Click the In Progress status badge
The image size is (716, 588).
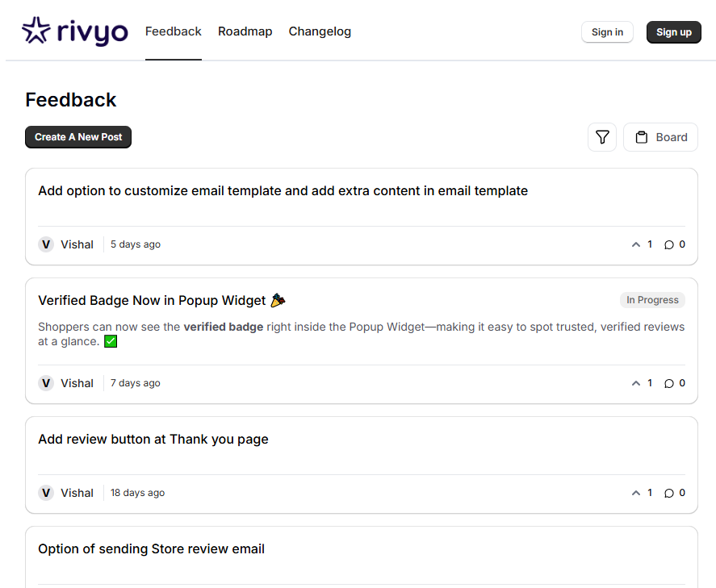tap(652, 300)
